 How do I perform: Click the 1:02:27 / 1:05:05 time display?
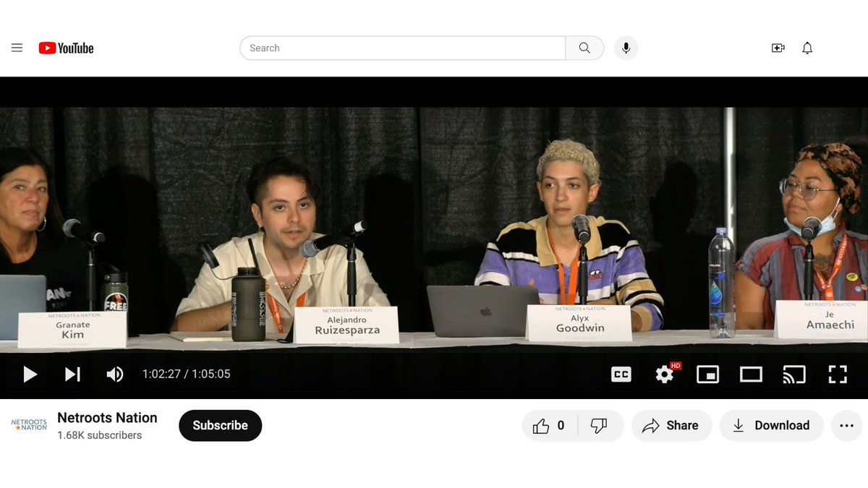pos(186,374)
